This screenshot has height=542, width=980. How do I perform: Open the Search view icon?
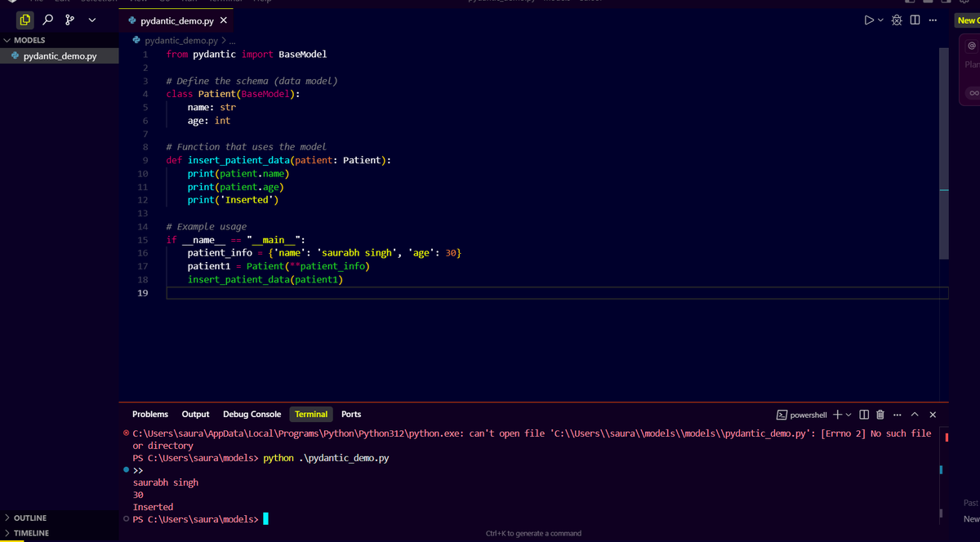tap(48, 20)
